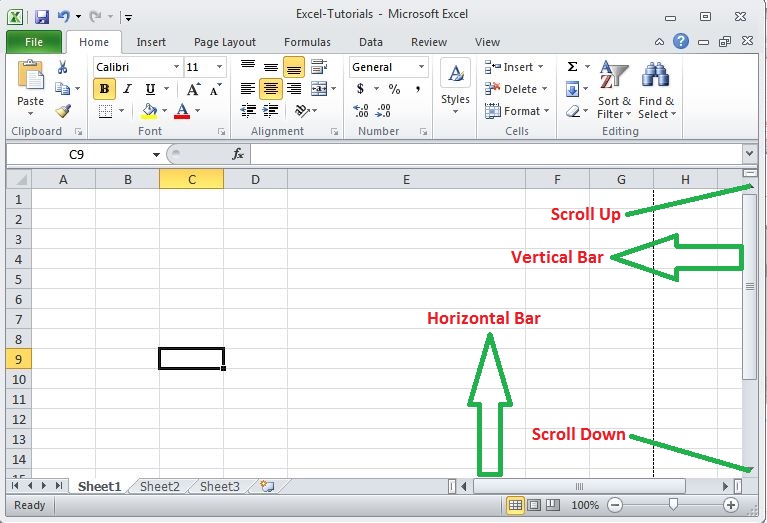
Task: Click the Middle Align icon
Action: point(271,67)
